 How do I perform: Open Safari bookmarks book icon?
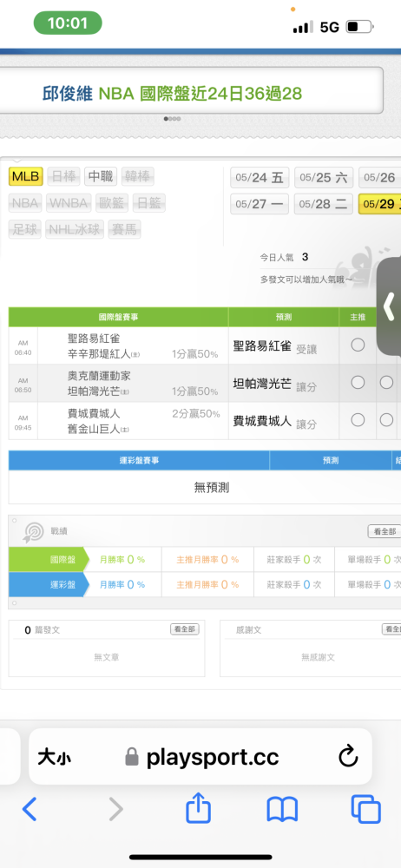(x=282, y=809)
